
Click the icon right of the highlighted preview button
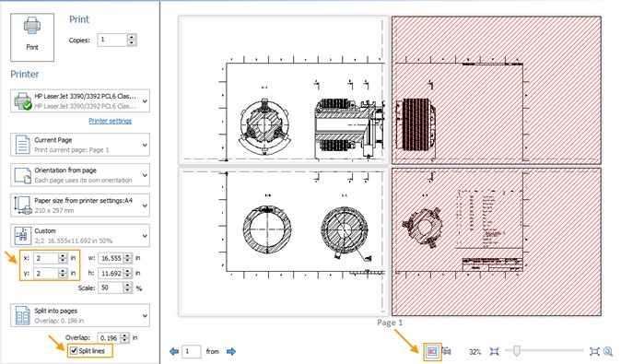[447, 351]
